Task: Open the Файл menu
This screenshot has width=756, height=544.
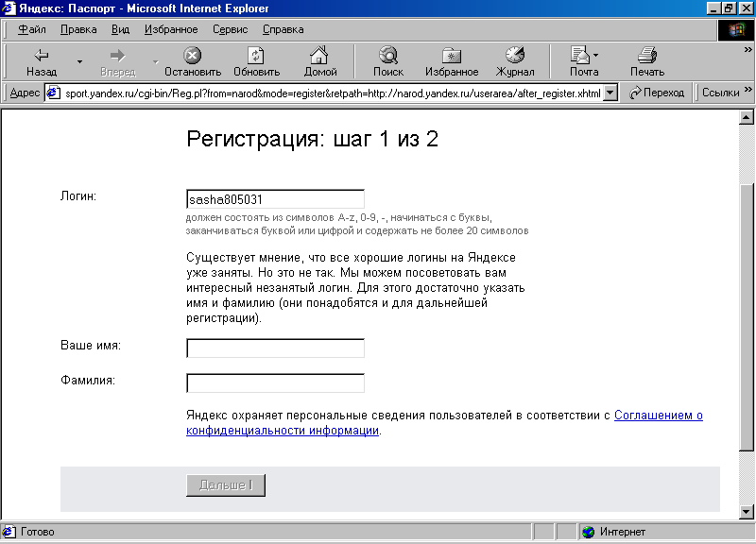Action: (x=32, y=29)
